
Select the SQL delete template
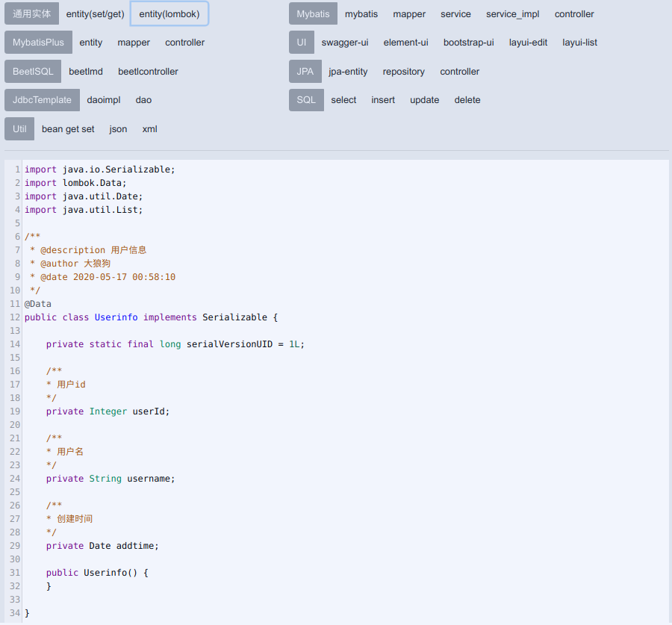point(467,100)
